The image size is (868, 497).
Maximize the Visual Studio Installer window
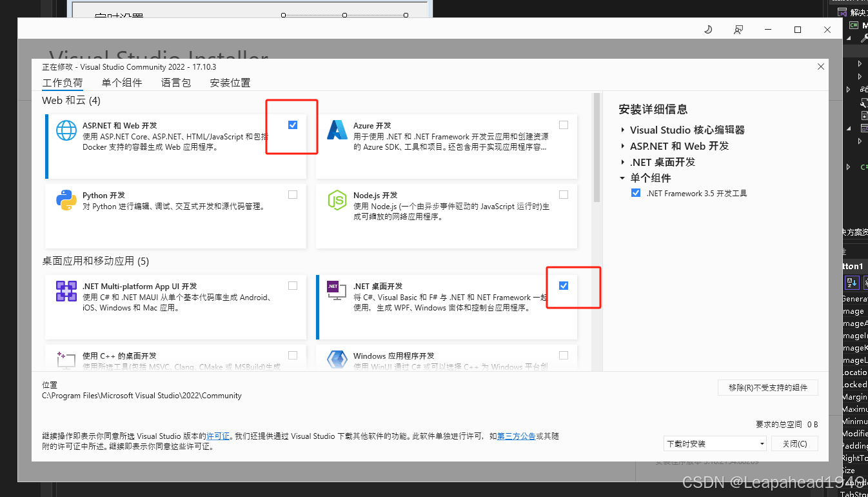pos(798,30)
